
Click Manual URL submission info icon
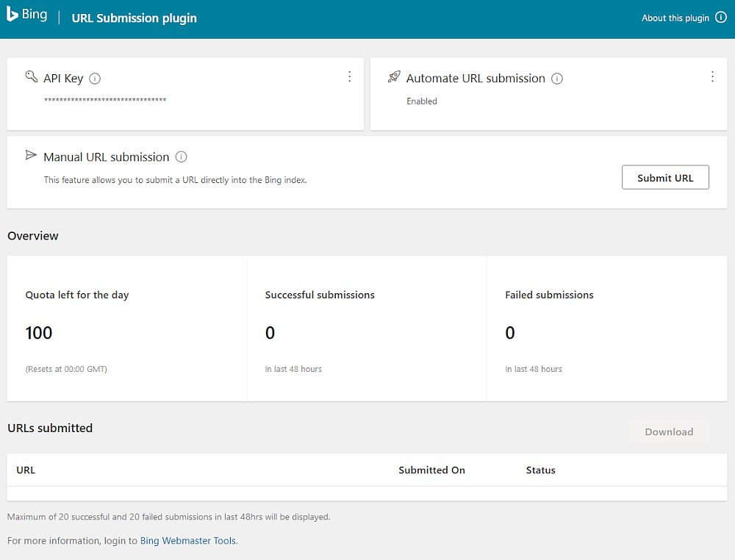click(x=181, y=157)
